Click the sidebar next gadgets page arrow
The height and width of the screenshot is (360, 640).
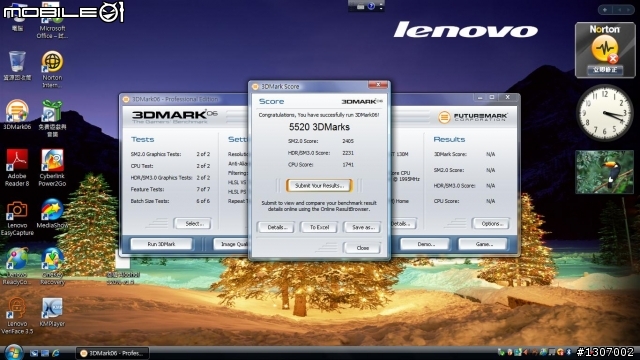tap(630, 9)
